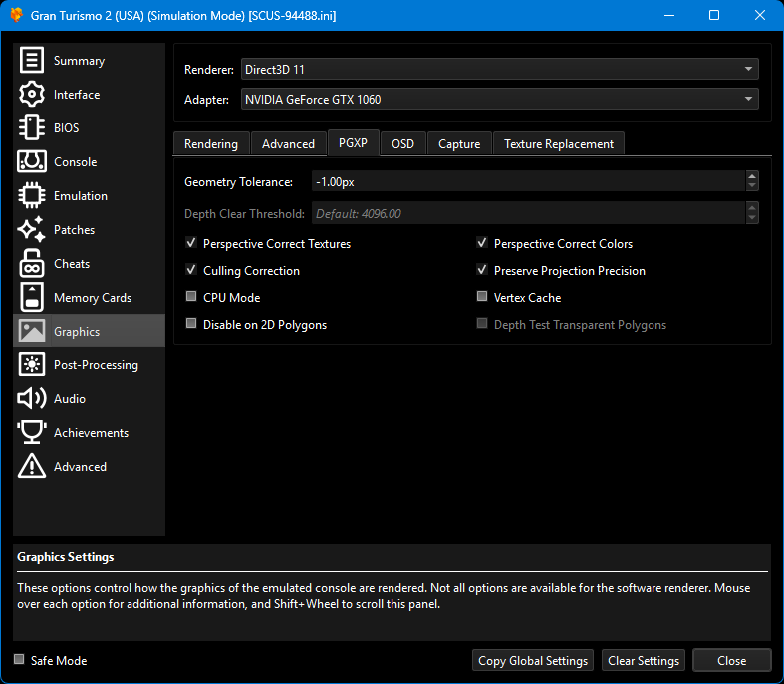Viewport: 784px width, 684px height.
Task: Click the Copy Global Settings button
Action: tap(533, 661)
